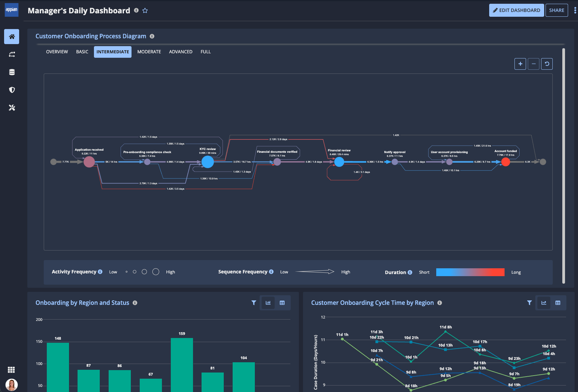Select the OVERVIEW tab

point(57,52)
